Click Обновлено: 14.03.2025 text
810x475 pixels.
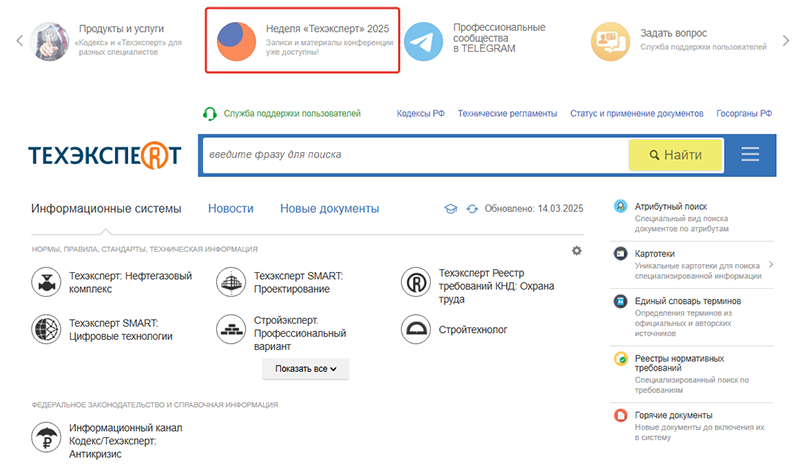click(x=534, y=209)
